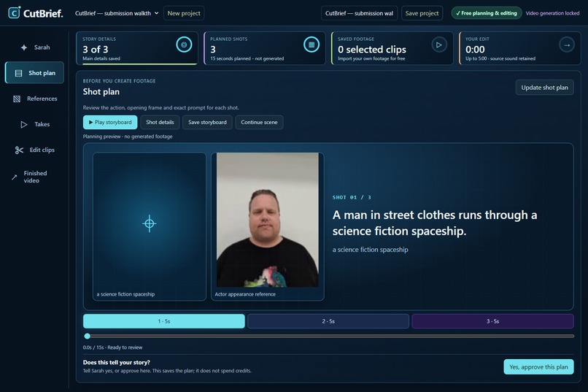Click the crosshair opening frame placeholder
This screenshot has width=588, height=392.
[150, 223]
